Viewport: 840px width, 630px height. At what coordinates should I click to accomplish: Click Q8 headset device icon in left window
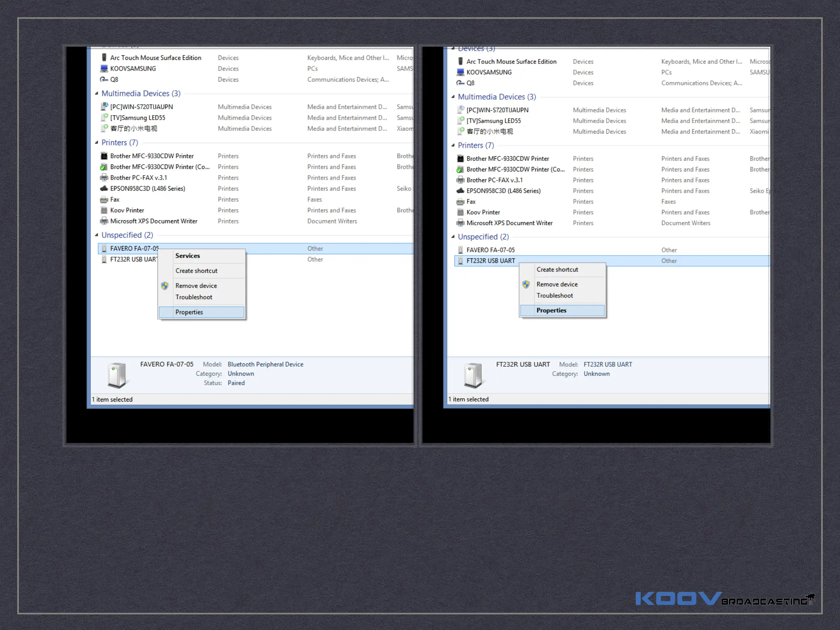pos(104,80)
